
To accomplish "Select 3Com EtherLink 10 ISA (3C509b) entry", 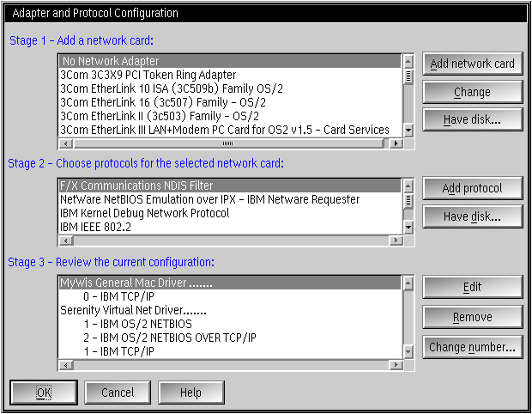I will (230, 88).
